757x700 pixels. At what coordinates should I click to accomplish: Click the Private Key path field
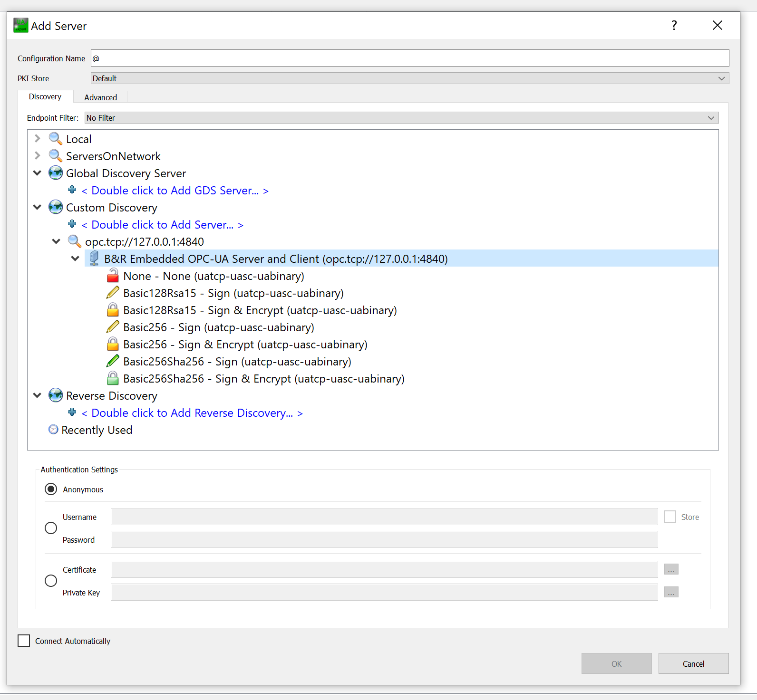[x=384, y=592]
